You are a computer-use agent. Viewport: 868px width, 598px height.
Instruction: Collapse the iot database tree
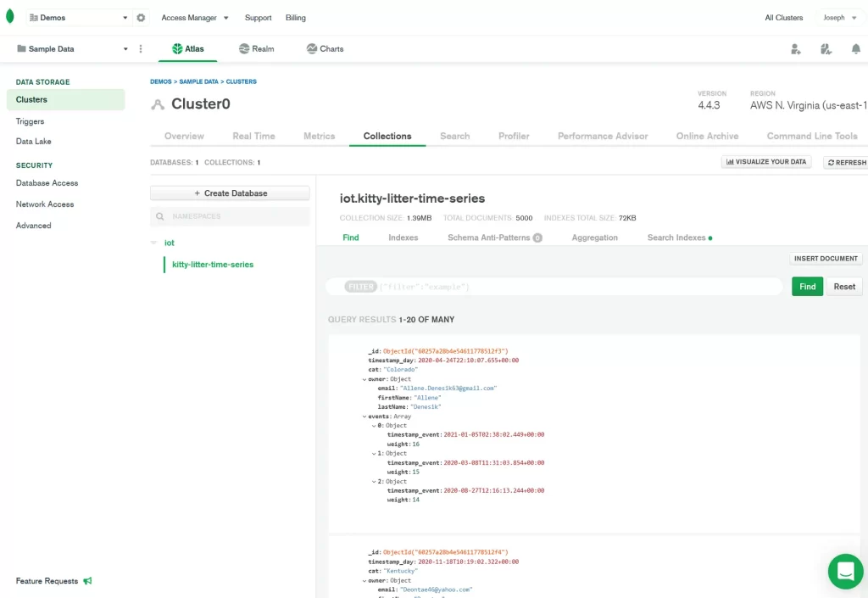click(x=153, y=242)
